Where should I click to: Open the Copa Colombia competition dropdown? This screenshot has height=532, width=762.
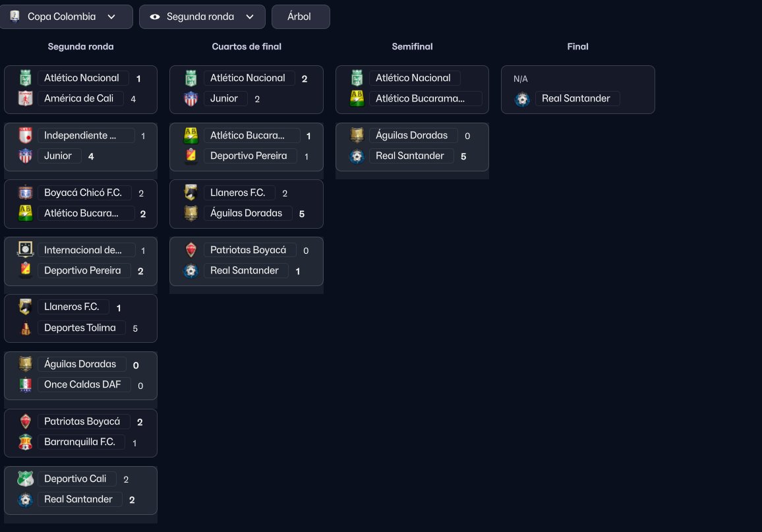click(x=66, y=16)
